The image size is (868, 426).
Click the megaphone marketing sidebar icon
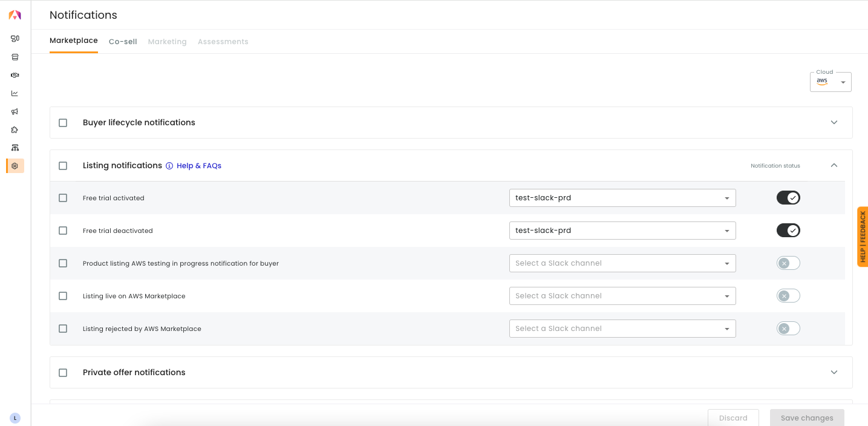pyautogui.click(x=15, y=111)
